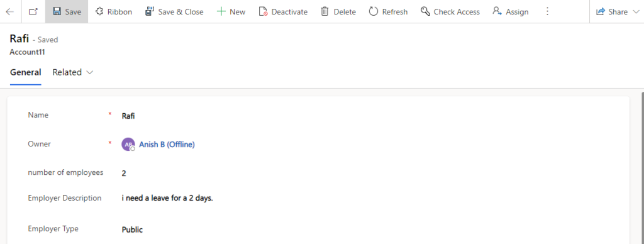Screen dimensions: 644x244
Task: Open owner link Anish B (Offline)
Action: pyautogui.click(x=167, y=145)
